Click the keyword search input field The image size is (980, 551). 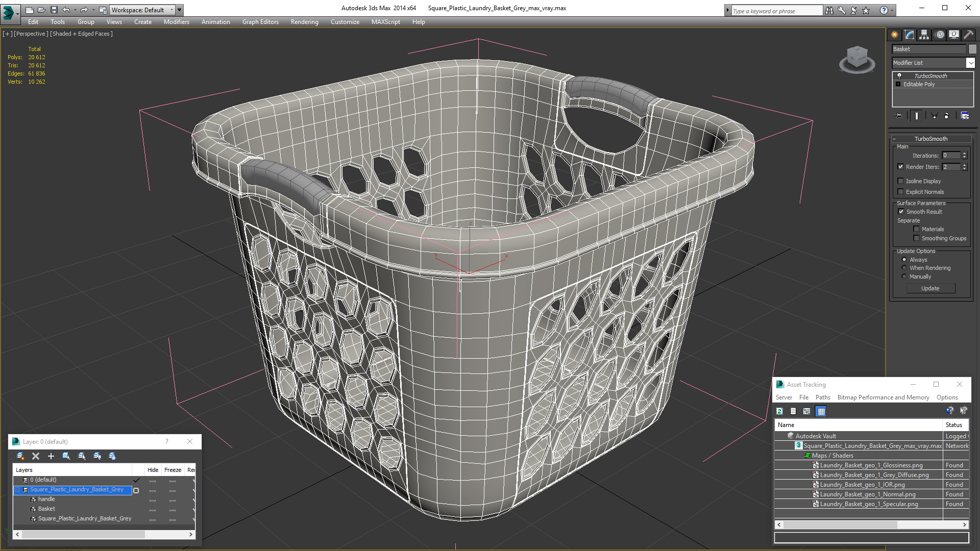tap(776, 11)
